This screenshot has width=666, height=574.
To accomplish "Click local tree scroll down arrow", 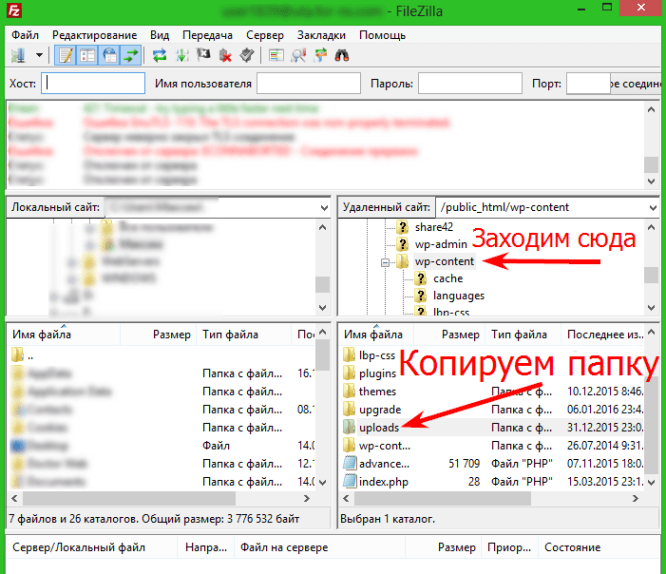I will 323,308.
